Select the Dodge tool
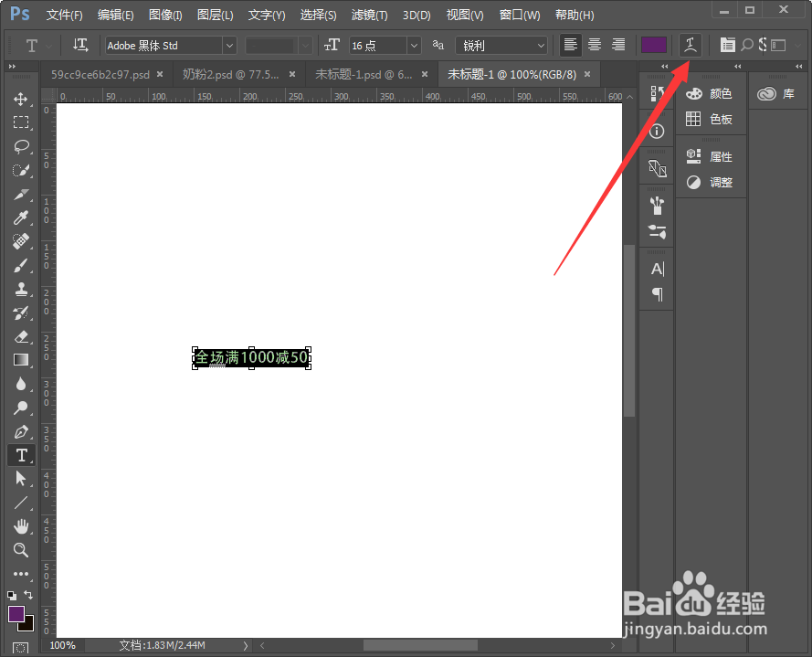Viewport: 812px width, 657px height. tap(21, 408)
